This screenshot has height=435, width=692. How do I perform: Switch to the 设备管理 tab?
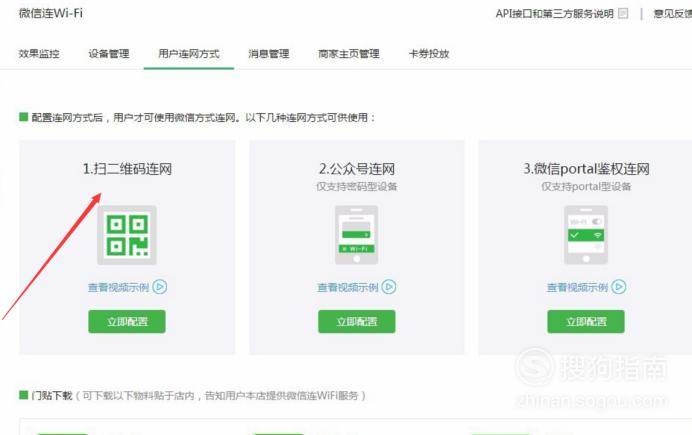(109, 54)
